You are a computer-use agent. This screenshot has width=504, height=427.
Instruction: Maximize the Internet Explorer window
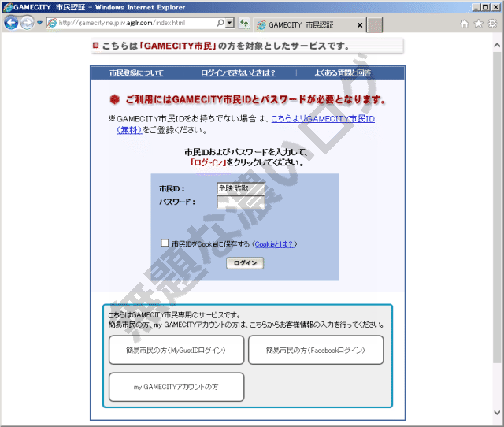[486, 7]
